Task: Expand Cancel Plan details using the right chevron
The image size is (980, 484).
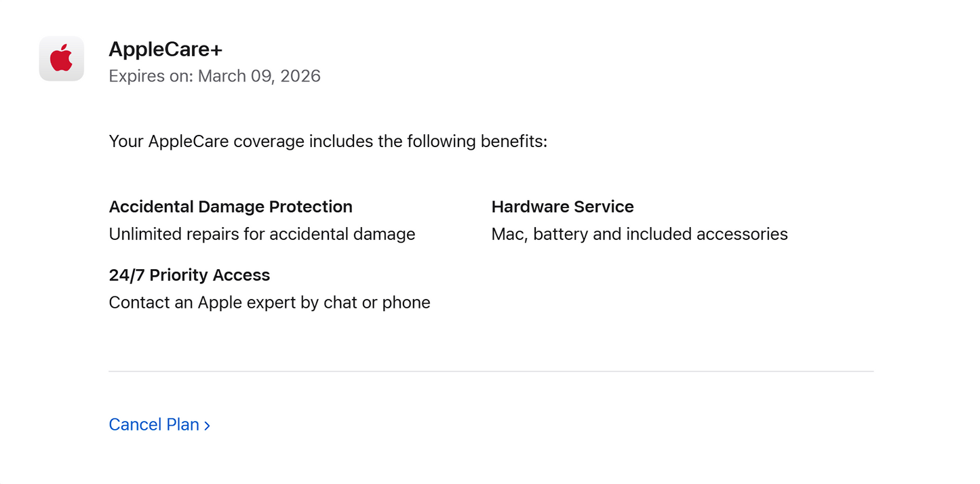Action: pos(208,425)
